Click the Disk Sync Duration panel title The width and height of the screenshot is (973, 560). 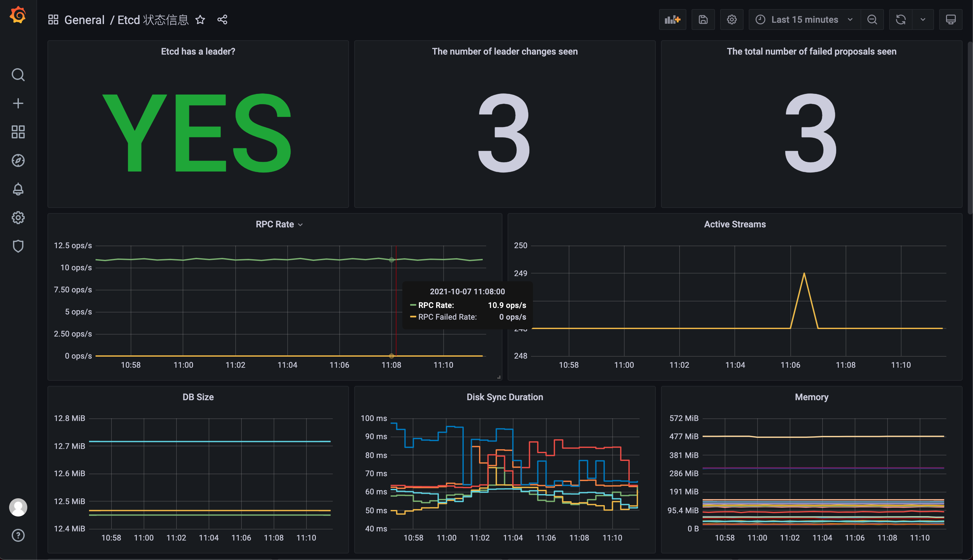(x=505, y=397)
